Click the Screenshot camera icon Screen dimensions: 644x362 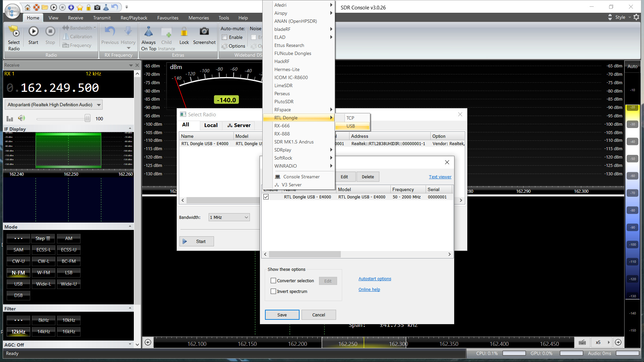(x=204, y=32)
